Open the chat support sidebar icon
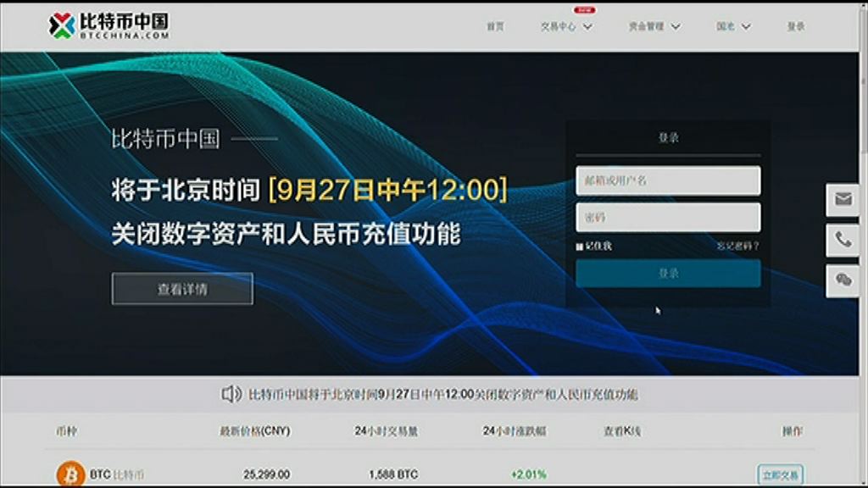 pyautogui.click(x=842, y=279)
